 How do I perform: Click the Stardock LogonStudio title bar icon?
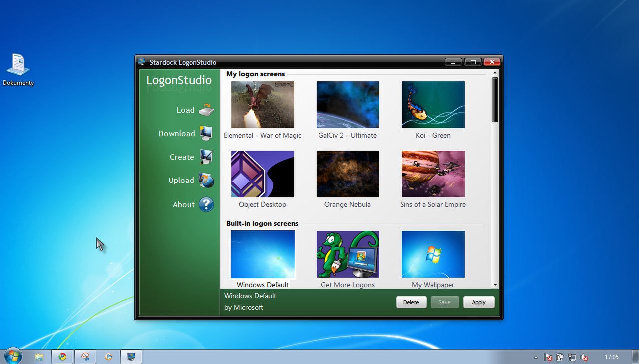(142, 62)
